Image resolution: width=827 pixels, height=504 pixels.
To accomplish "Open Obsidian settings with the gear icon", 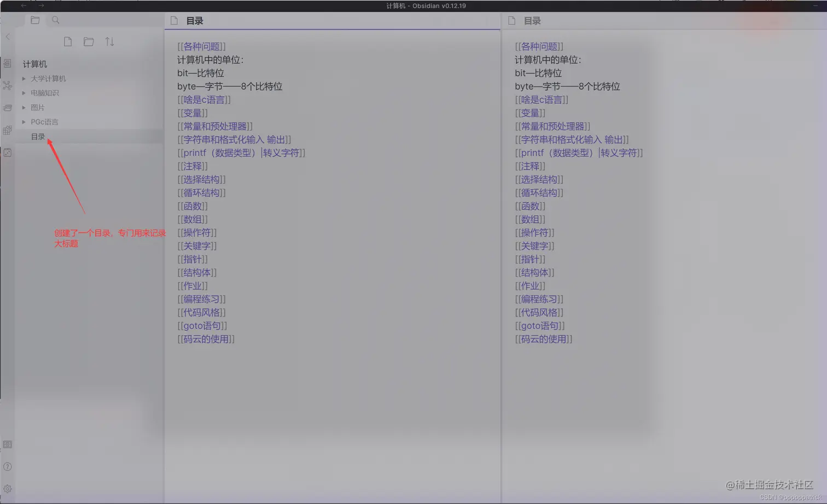I will point(7,488).
